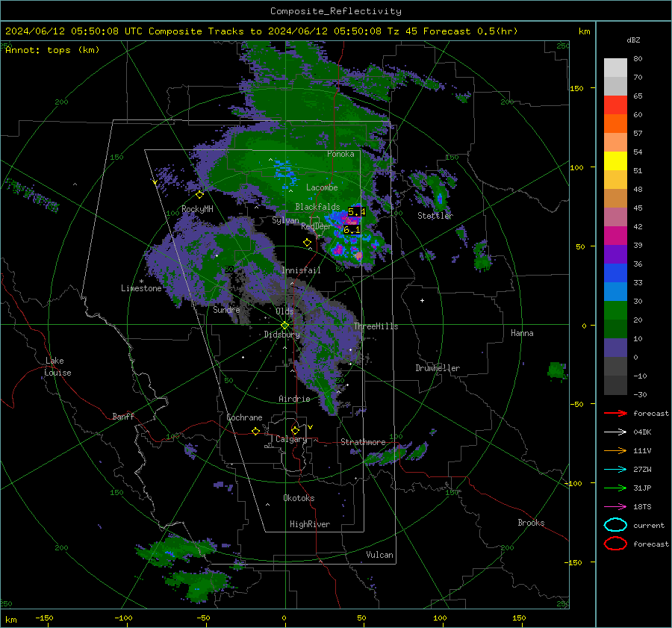Click the Ponoka city label
Image resolution: width=672 pixels, height=628 pixels.
(x=340, y=154)
